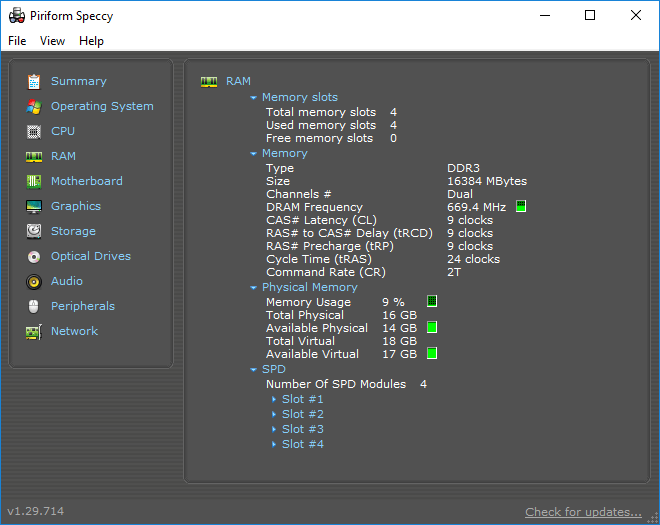Screen dimensions: 660x525
Task: Click the Network card icon in sidebar
Action: 34,332
